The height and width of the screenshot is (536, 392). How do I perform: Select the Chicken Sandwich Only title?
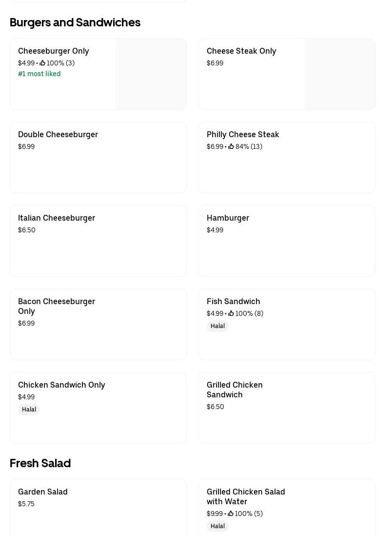(x=61, y=385)
